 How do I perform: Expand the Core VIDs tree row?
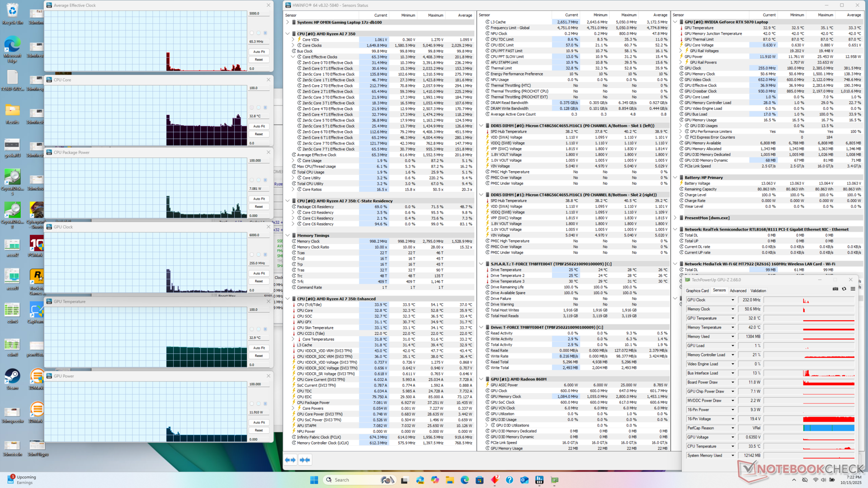[x=293, y=40]
